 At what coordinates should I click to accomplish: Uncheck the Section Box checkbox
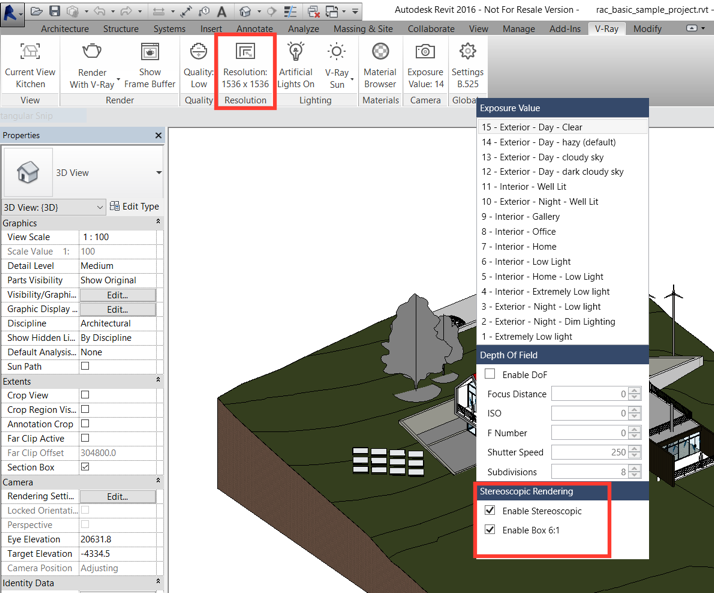(85, 467)
